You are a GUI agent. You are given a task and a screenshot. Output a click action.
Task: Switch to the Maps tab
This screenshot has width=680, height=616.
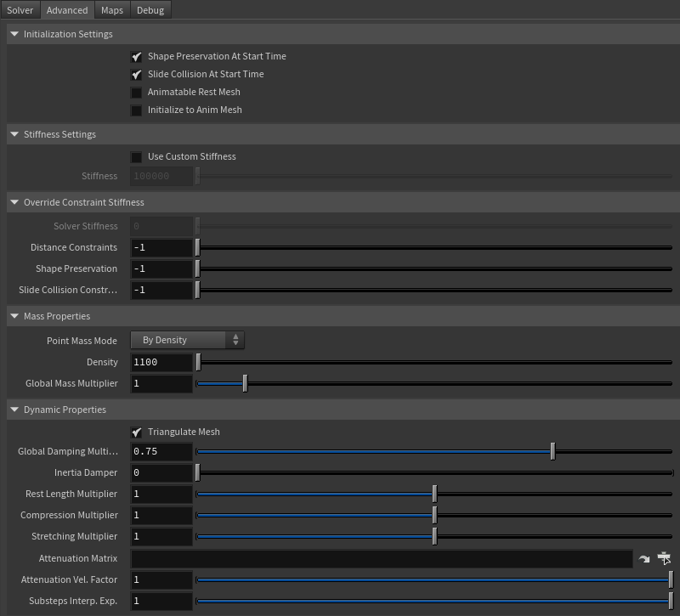tap(111, 10)
